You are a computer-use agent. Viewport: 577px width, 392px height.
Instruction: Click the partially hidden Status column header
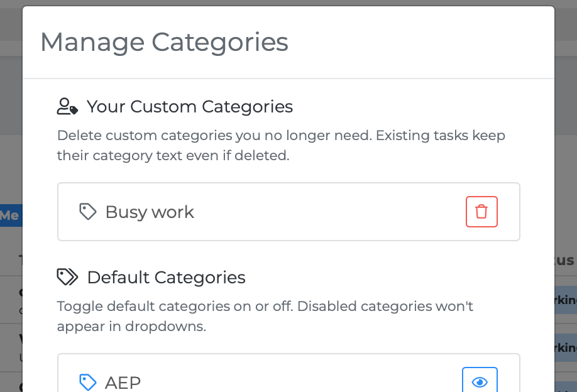[x=566, y=260]
